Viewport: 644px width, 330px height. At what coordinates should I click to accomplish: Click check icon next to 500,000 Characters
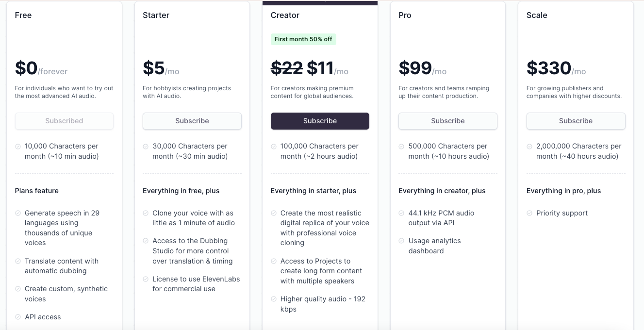coord(401,146)
